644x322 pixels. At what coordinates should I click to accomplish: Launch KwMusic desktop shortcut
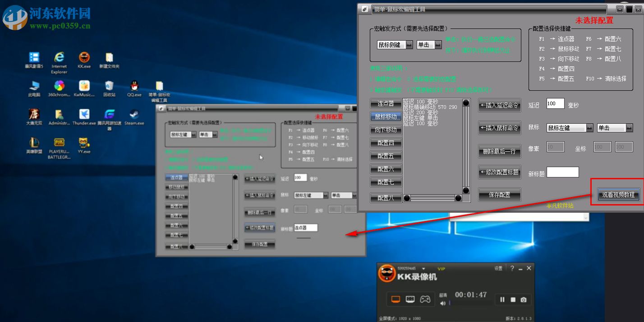pyautogui.click(x=84, y=89)
